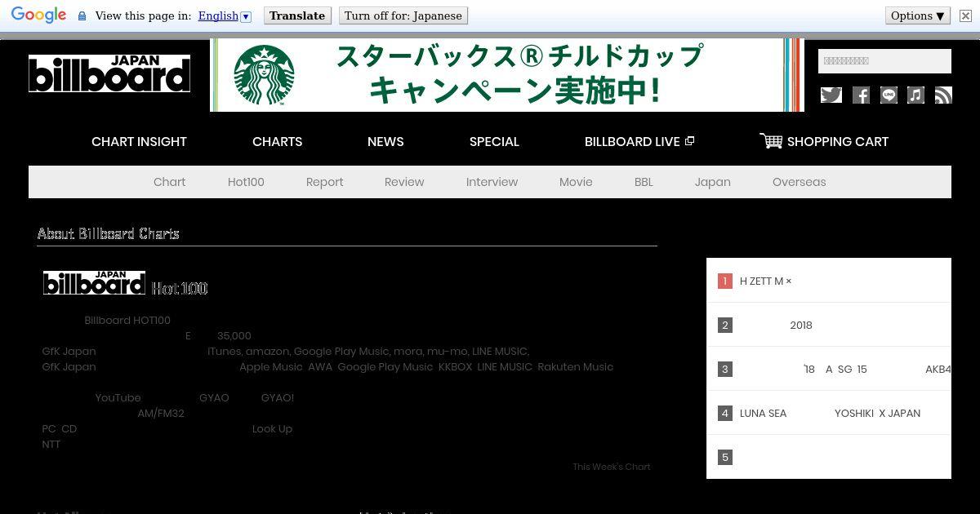
Task: Open the music note icon
Action: tap(915, 95)
